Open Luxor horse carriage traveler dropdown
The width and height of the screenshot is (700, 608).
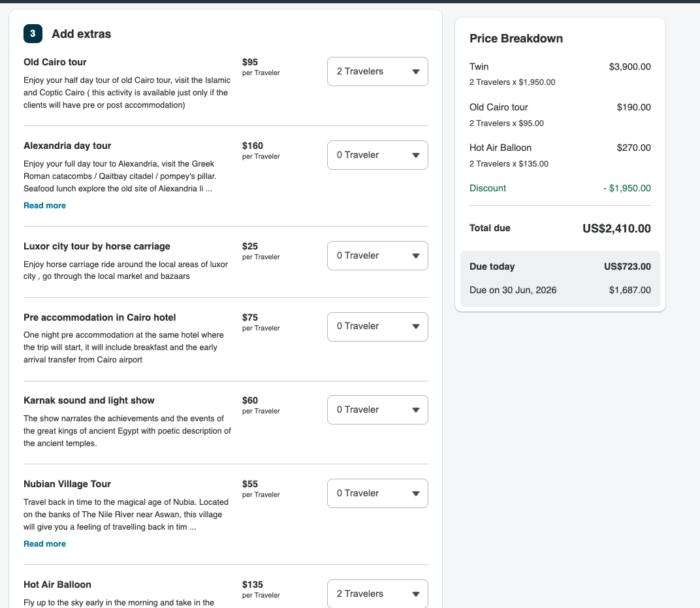pos(377,256)
